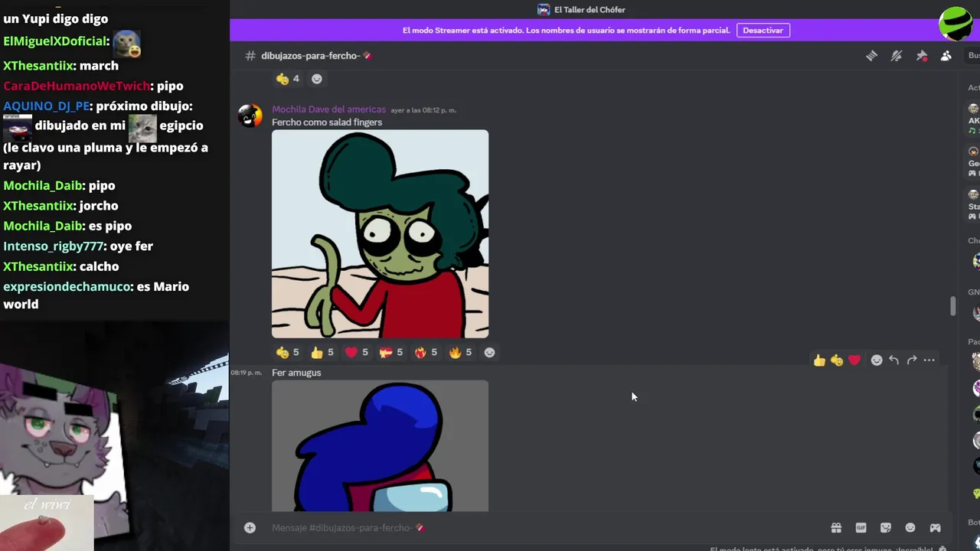Quick-react hand-heart in hover toolbar
This screenshot has width=980, height=551.
pos(837,360)
